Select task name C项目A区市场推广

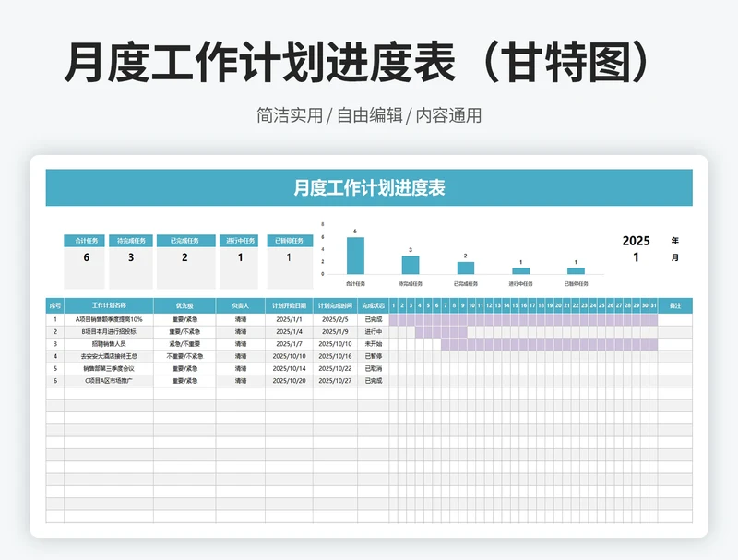click(x=109, y=381)
